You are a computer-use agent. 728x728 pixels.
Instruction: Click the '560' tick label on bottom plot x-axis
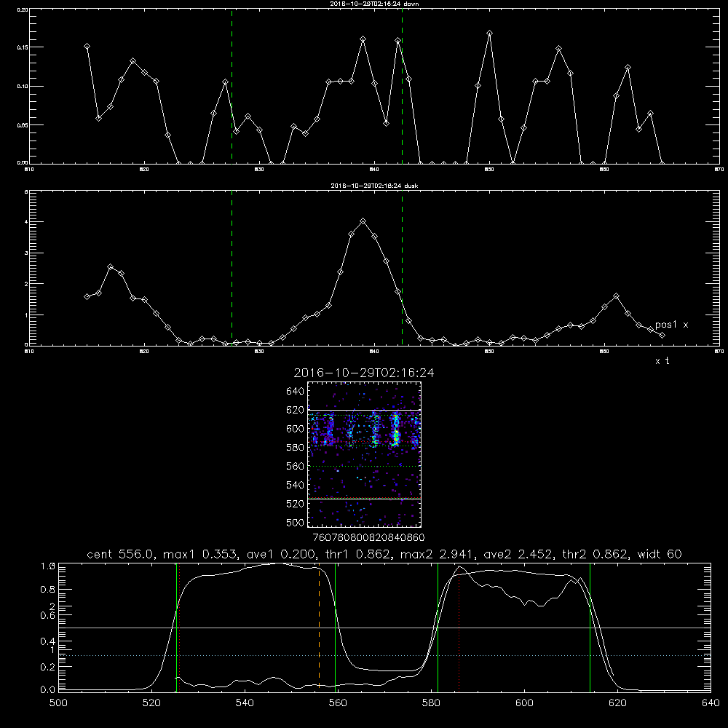338,703
